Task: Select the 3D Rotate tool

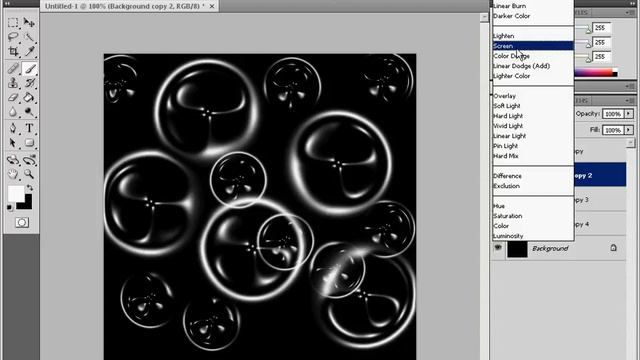Action: pos(13,160)
